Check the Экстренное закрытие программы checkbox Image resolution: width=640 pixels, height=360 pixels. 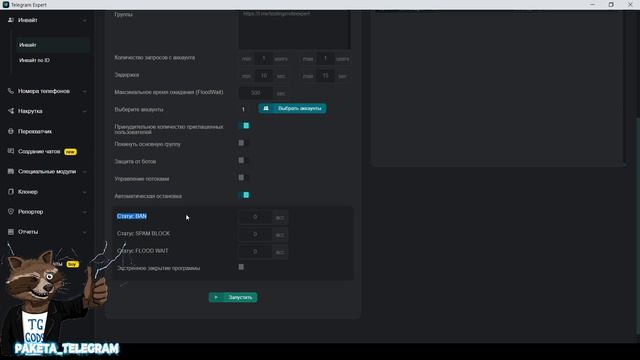[241, 267]
